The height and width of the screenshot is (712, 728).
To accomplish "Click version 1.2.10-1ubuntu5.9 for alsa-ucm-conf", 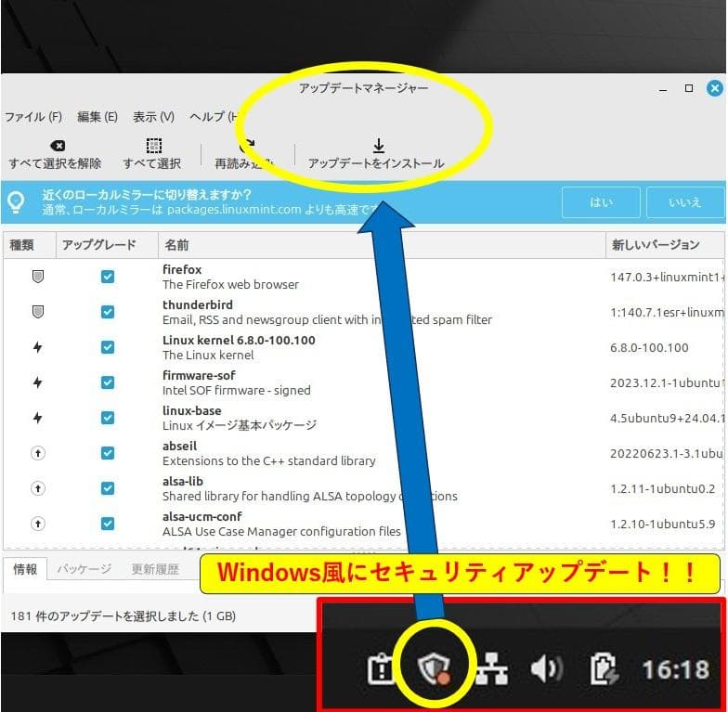I will point(663,524).
